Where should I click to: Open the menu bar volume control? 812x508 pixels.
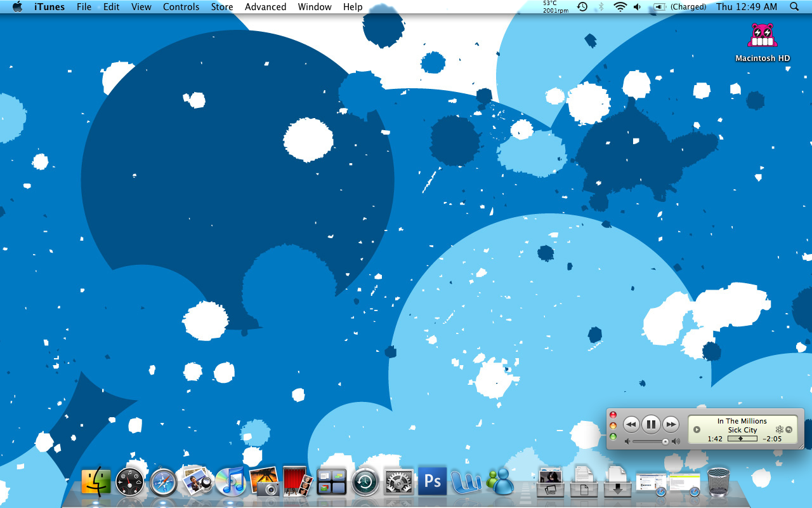pos(637,7)
